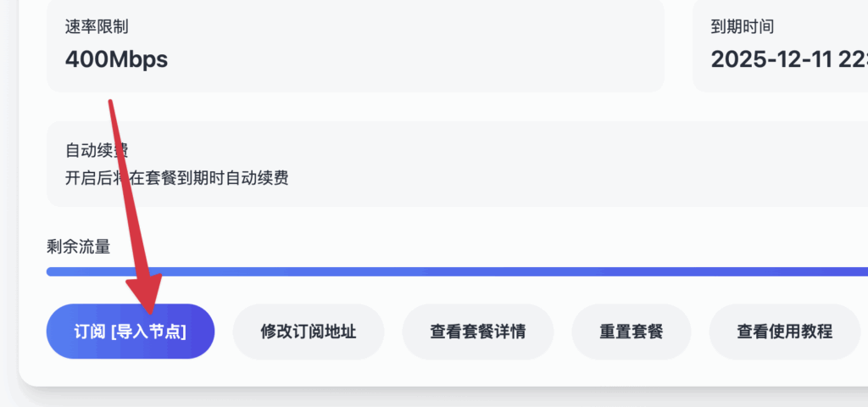Click the 自动续费 heading
Screen dimensions: 868x407
97,151
